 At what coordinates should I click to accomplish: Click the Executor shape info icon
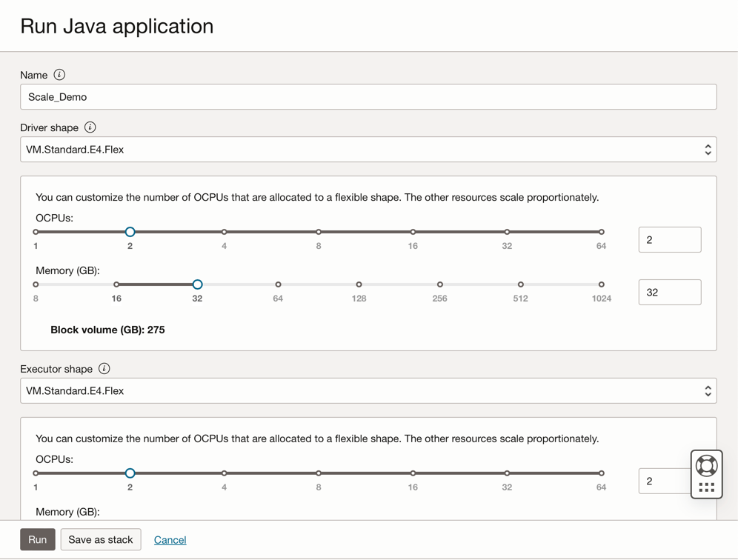[x=104, y=368]
